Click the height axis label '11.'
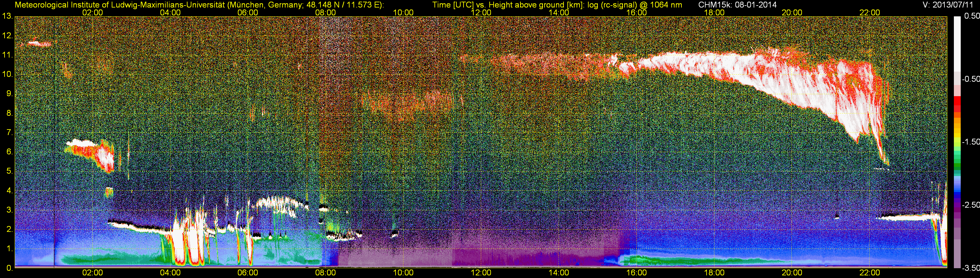This screenshot has height=278, width=980. (7, 55)
